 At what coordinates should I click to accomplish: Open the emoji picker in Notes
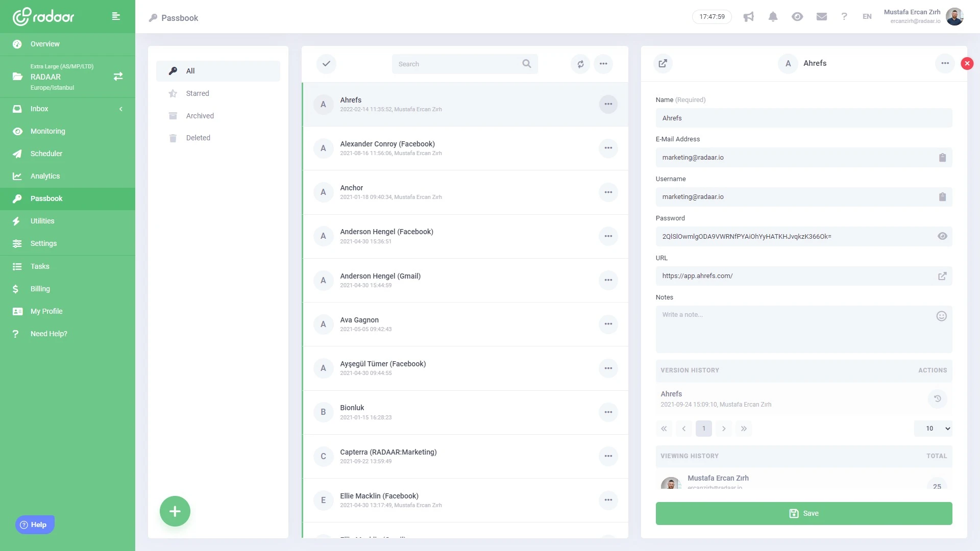941,316
